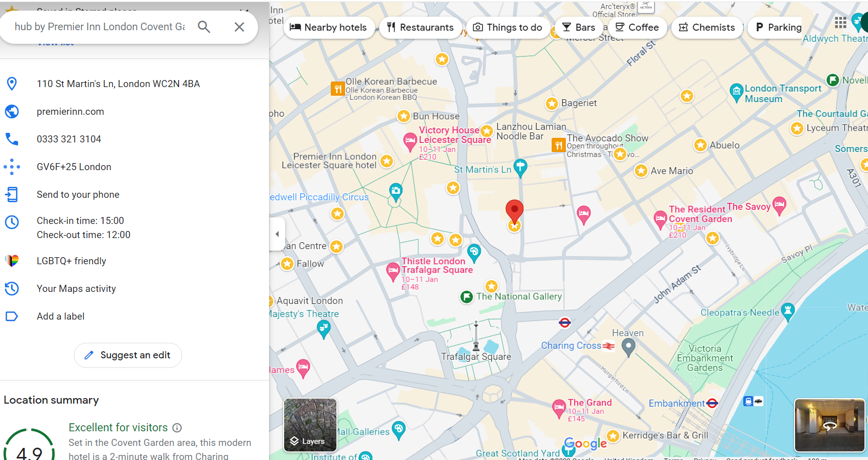Viewport: 868px width, 460px height.
Task: Click Excellent for visitors heading
Action: [x=118, y=428]
